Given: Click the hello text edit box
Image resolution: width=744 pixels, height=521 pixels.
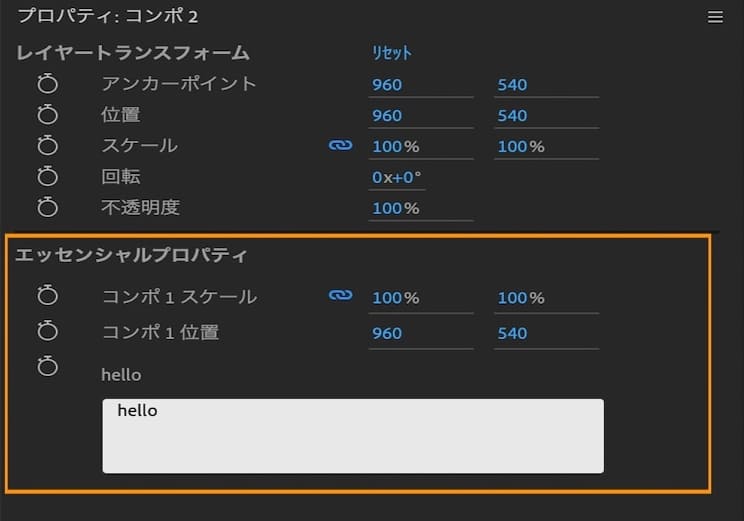Looking at the screenshot, I should (353, 436).
